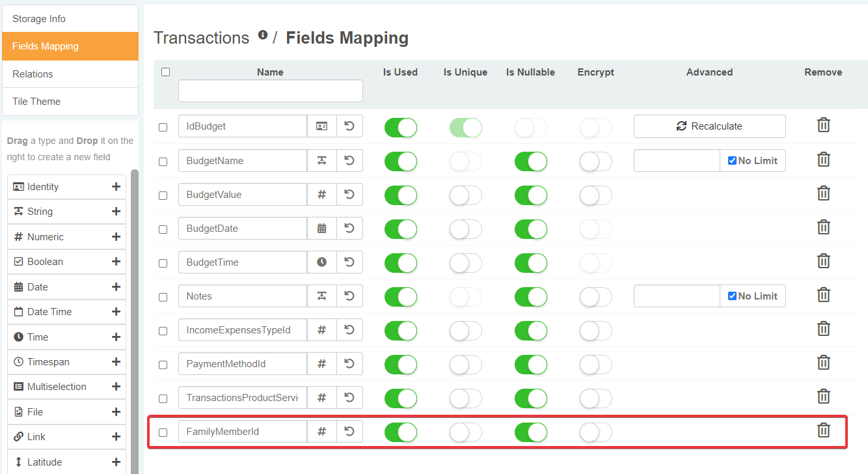Image resolution: width=868 pixels, height=474 pixels.
Task: Delete the FamilyMemberId field via trash icon
Action: [823, 430]
